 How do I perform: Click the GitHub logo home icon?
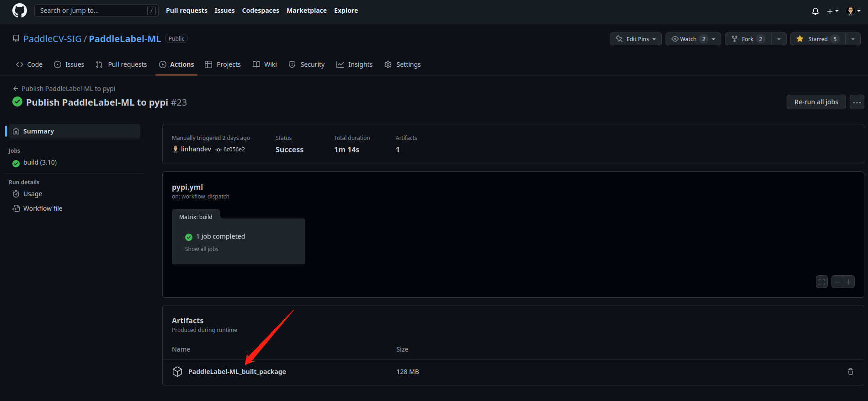[19, 11]
